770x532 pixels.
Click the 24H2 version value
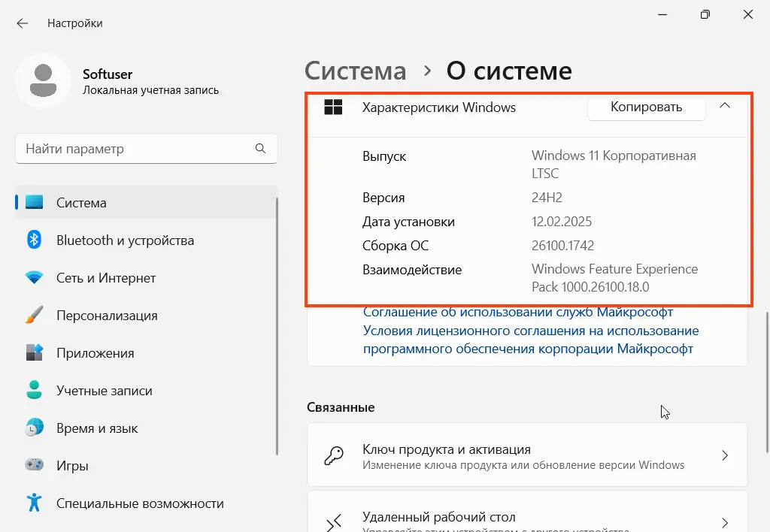[x=547, y=198]
